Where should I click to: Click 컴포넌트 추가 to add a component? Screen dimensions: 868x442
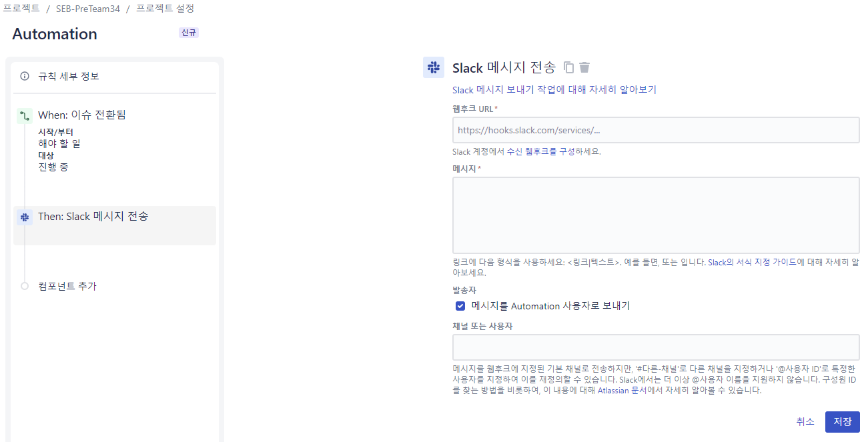(67, 286)
